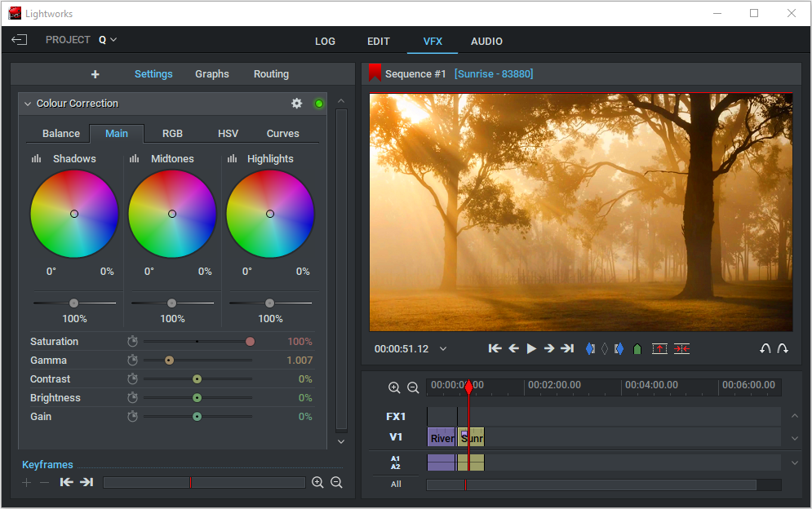Open the Midtones histogram icon
This screenshot has height=509, width=812.
click(x=134, y=158)
